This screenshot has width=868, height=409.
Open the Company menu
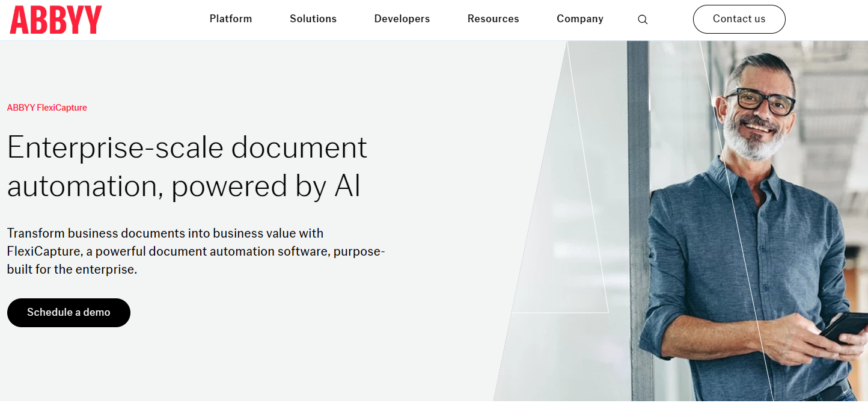point(580,19)
